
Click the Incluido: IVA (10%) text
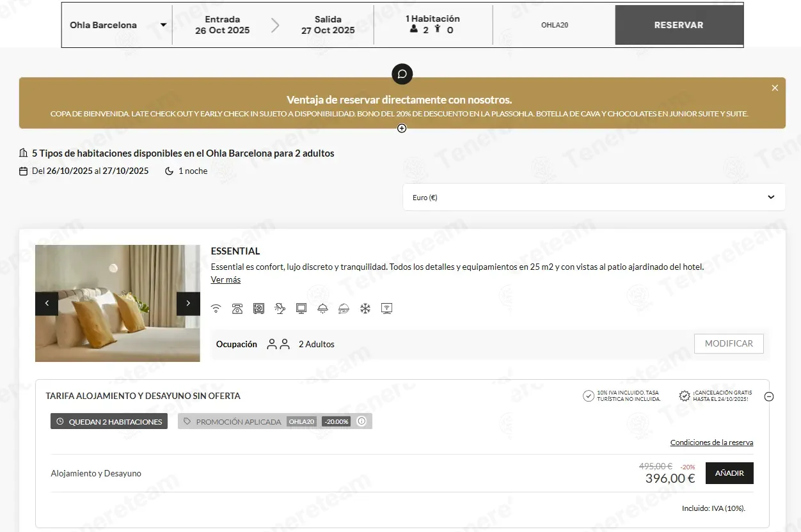[x=713, y=508]
